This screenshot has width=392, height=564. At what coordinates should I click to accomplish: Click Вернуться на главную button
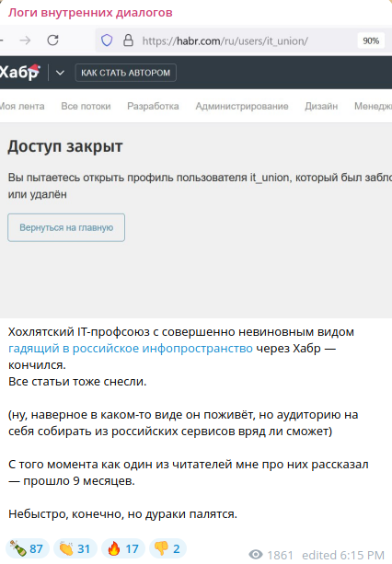[66, 227]
